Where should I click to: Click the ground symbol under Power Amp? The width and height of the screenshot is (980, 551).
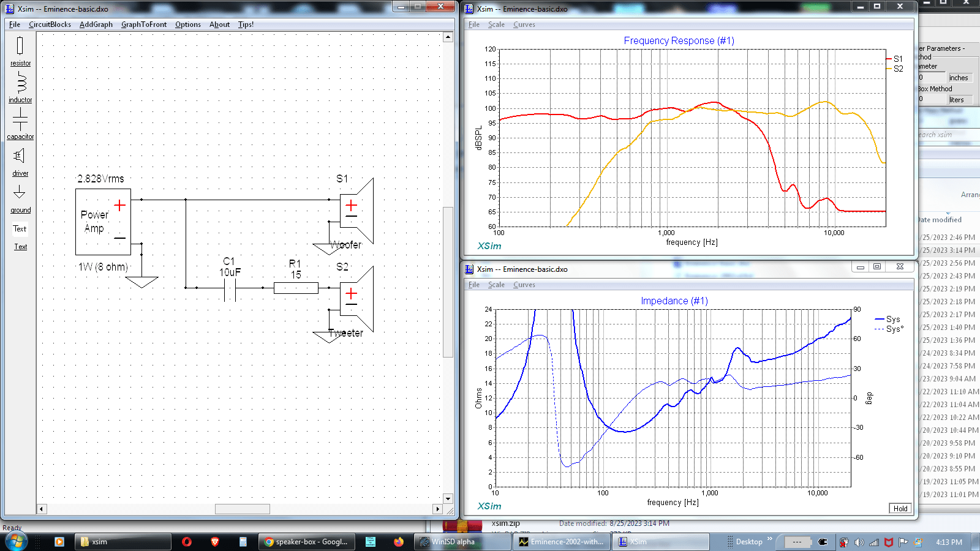click(141, 282)
